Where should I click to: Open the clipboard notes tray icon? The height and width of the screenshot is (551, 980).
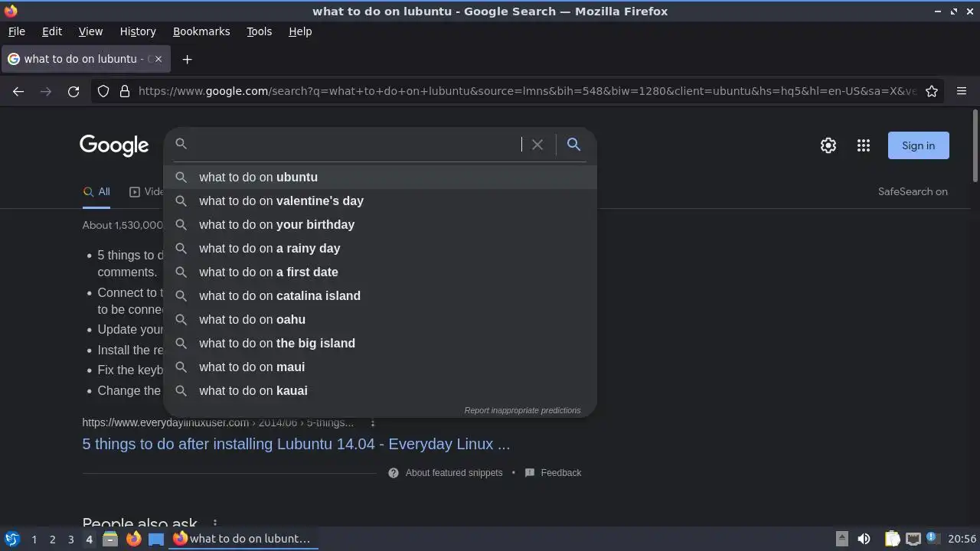point(892,539)
